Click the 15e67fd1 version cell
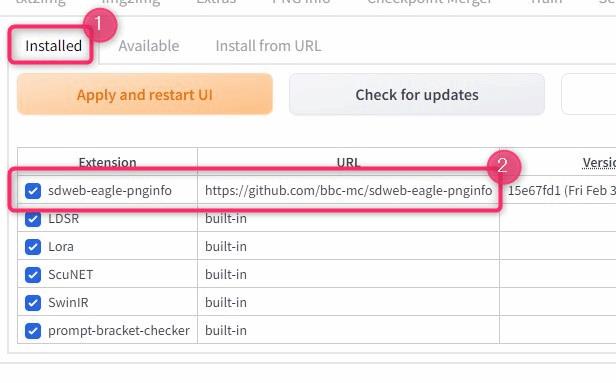This screenshot has width=616, height=383. 562,191
